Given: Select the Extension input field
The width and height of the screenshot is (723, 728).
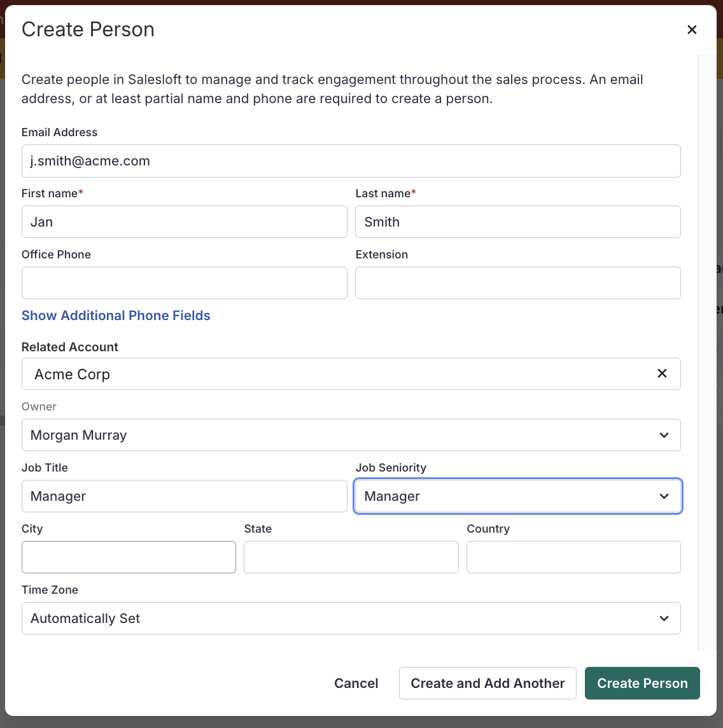Looking at the screenshot, I should 517,283.
